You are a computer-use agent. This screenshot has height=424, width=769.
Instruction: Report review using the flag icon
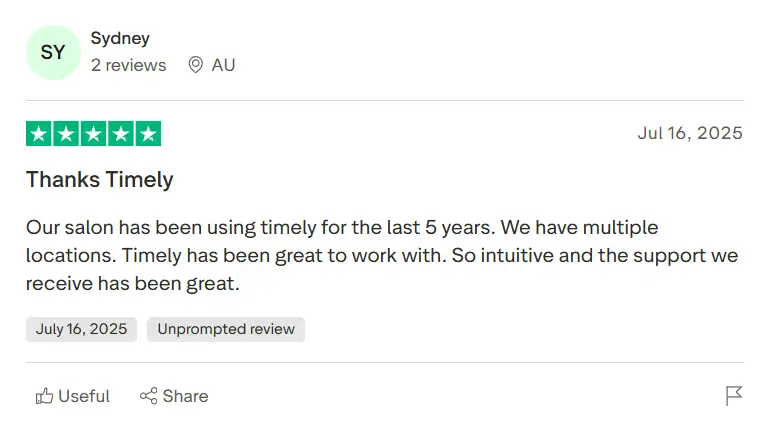[x=734, y=396]
